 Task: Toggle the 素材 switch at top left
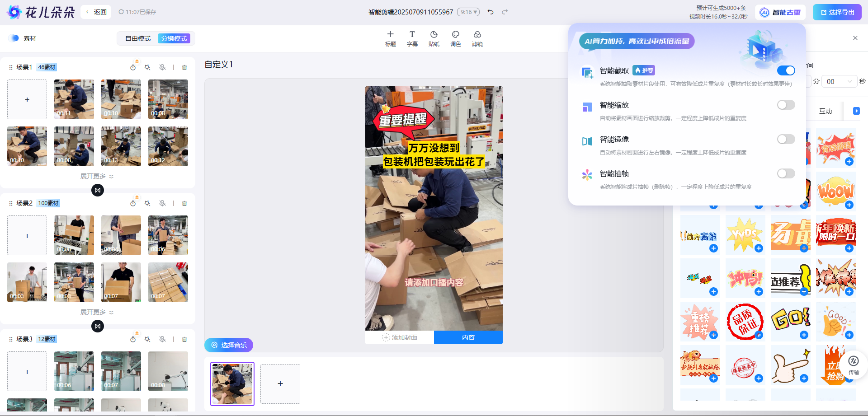point(14,38)
